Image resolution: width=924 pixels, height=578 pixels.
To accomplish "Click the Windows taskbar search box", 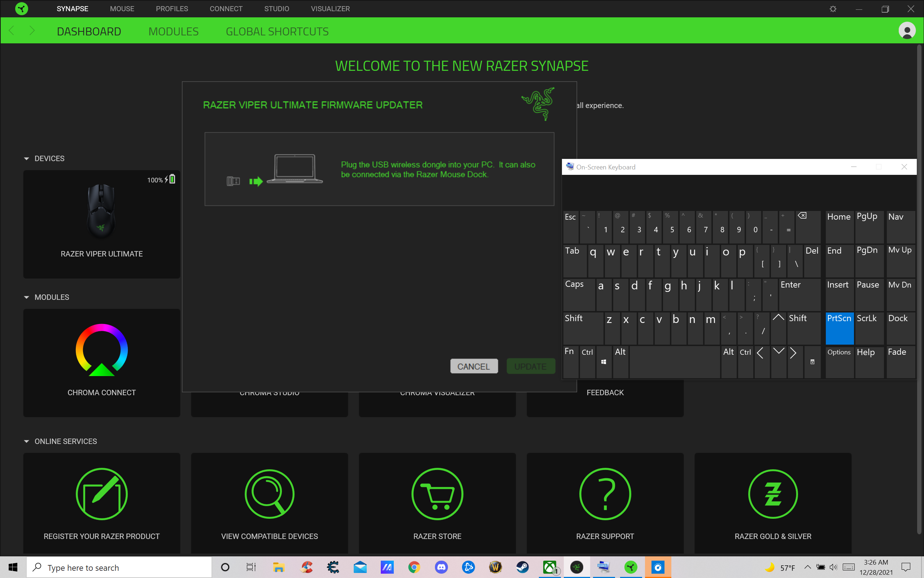I will [x=119, y=567].
